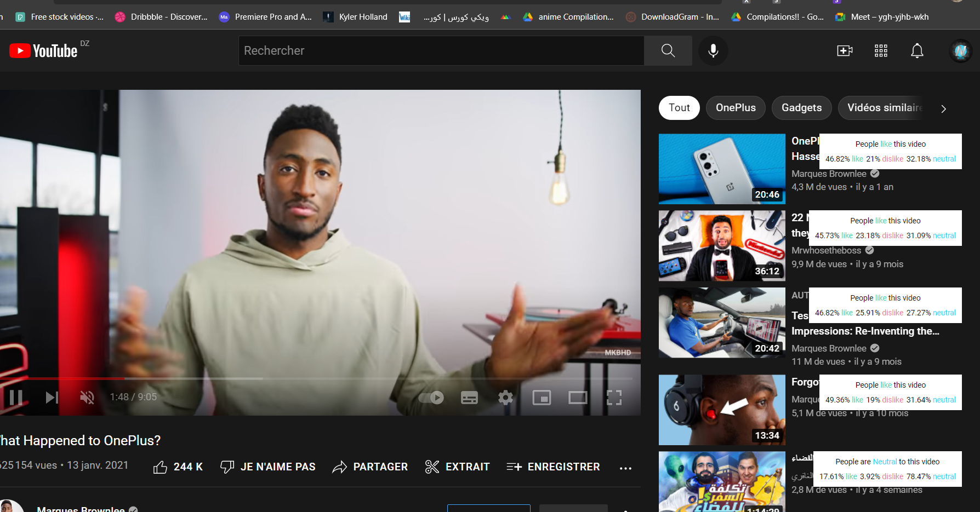Click the JE N'AIME PAS dislike button

[268, 467]
